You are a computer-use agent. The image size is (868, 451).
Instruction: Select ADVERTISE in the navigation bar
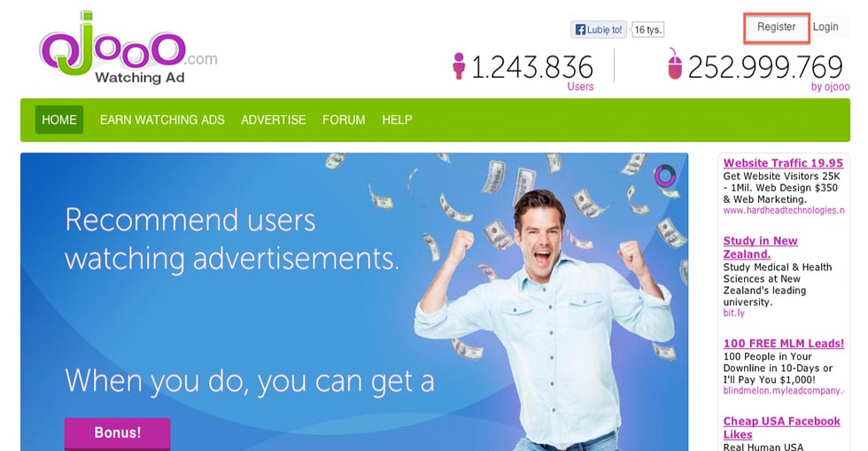click(274, 120)
